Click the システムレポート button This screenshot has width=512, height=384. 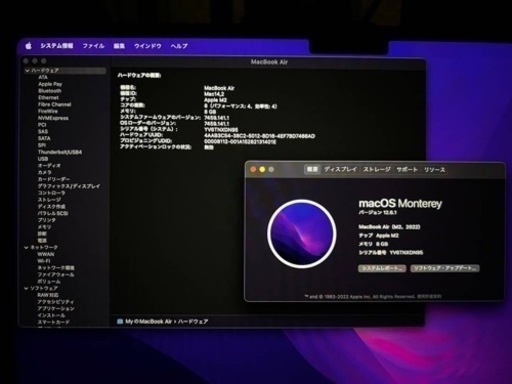pyautogui.click(x=382, y=268)
